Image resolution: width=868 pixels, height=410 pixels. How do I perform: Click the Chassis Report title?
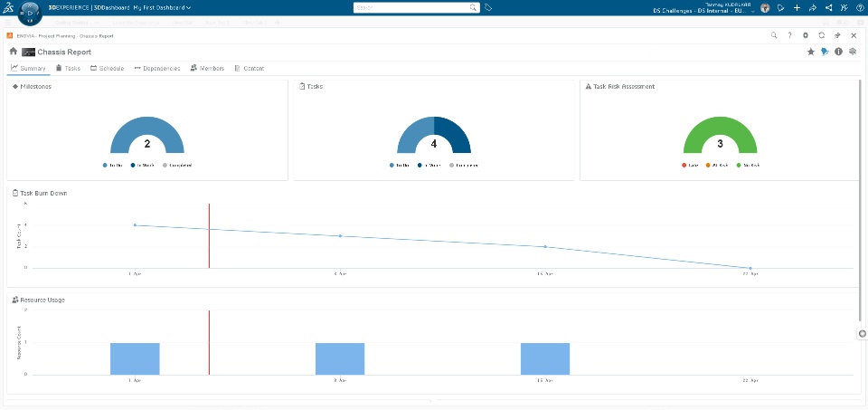pyautogui.click(x=64, y=52)
